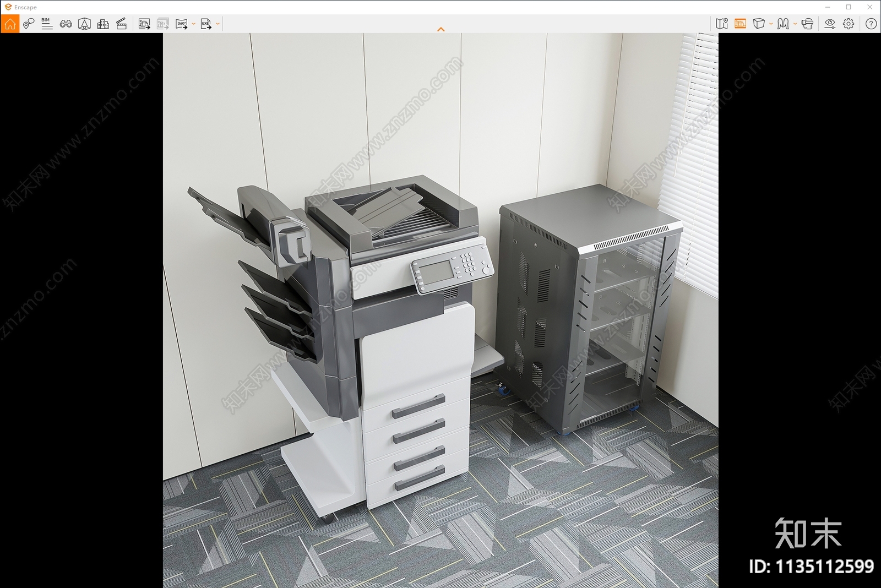881x588 pixels.
Task: Expand navigation mode dropdown arrow
Action: [x=795, y=24]
